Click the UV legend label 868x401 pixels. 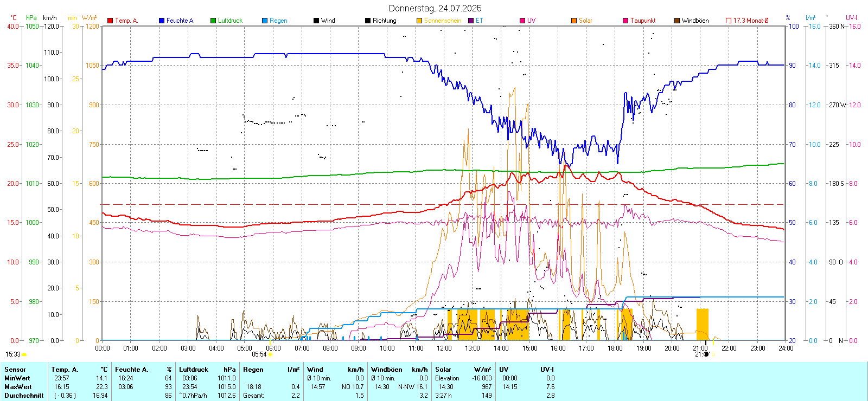pyautogui.click(x=531, y=21)
